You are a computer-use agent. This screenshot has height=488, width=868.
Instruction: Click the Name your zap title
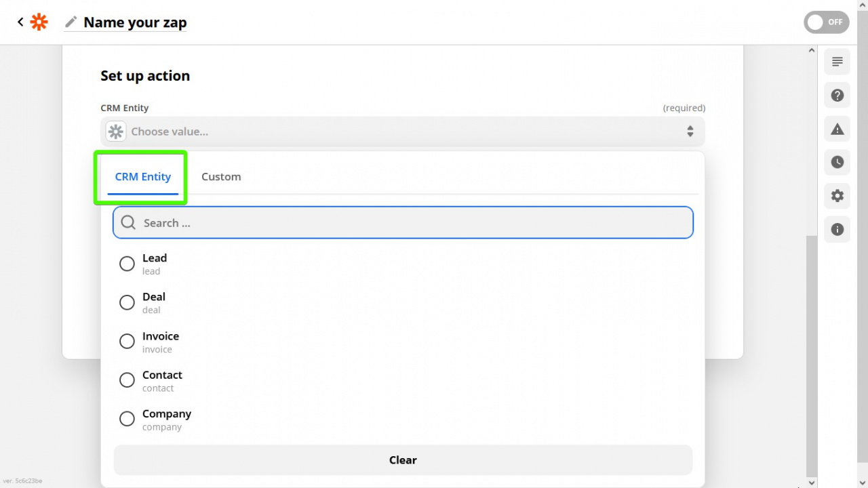tap(135, 22)
